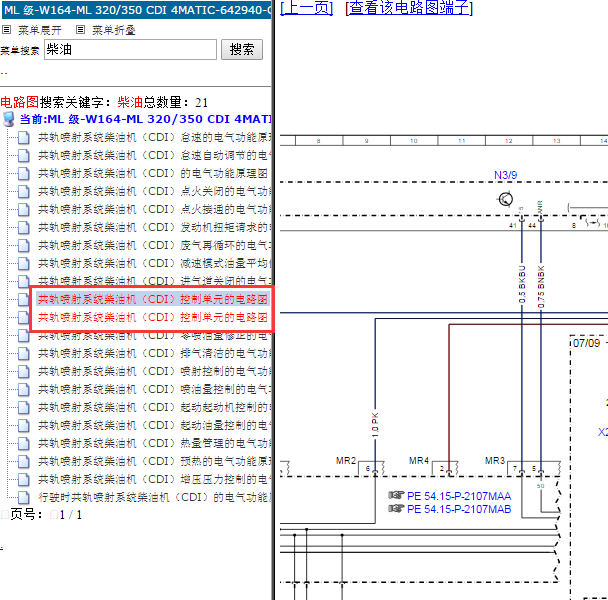Click the 菜单折叠 label
The image size is (608, 600).
114,30
